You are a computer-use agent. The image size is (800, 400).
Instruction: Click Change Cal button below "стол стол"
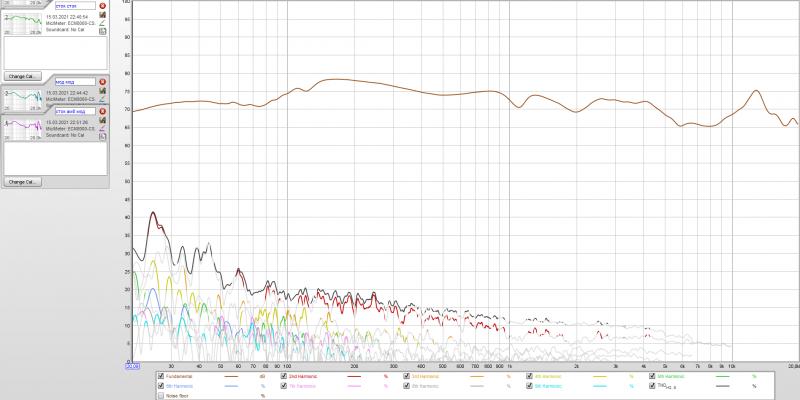click(x=22, y=76)
